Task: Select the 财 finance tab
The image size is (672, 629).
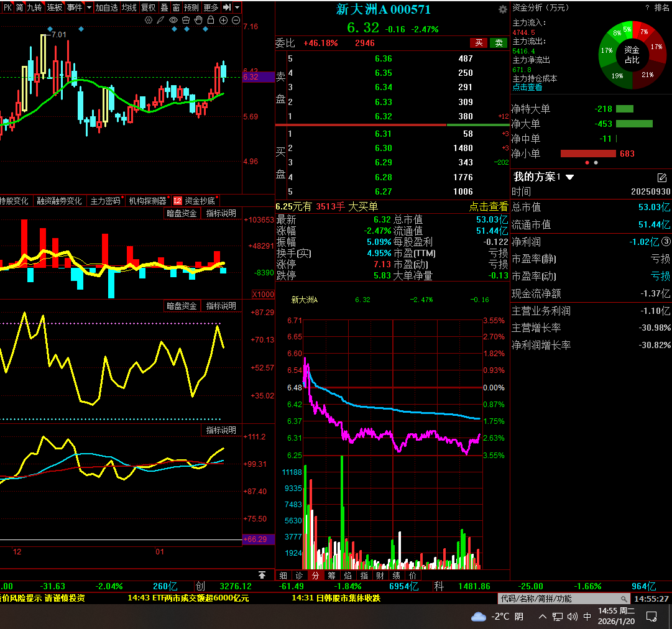Action: pyautogui.click(x=380, y=576)
